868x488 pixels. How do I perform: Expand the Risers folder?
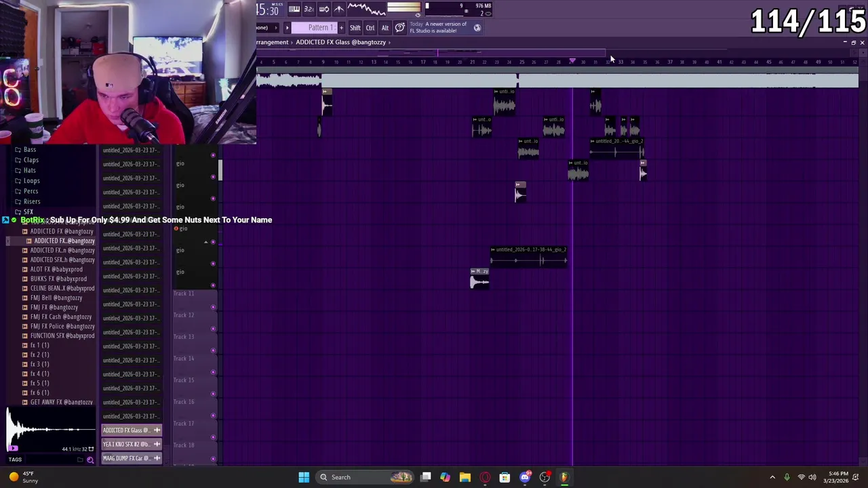click(x=32, y=201)
